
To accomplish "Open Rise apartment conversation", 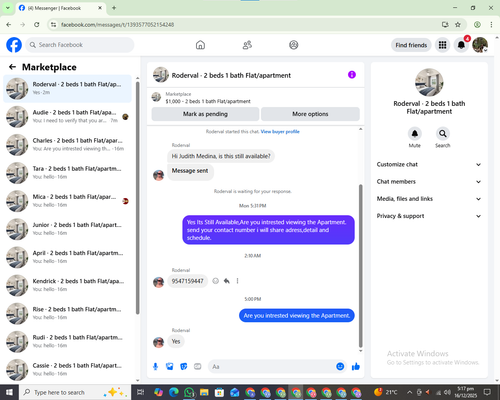I will pos(67,313).
